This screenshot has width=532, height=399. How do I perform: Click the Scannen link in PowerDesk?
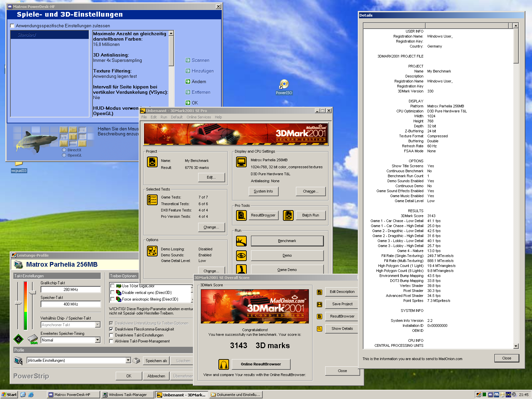[x=198, y=60]
